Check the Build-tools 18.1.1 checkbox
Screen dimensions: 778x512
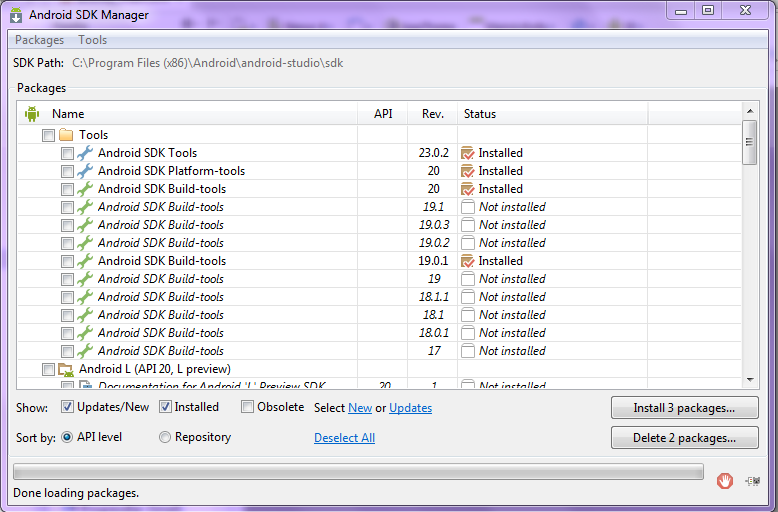coord(67,297)
